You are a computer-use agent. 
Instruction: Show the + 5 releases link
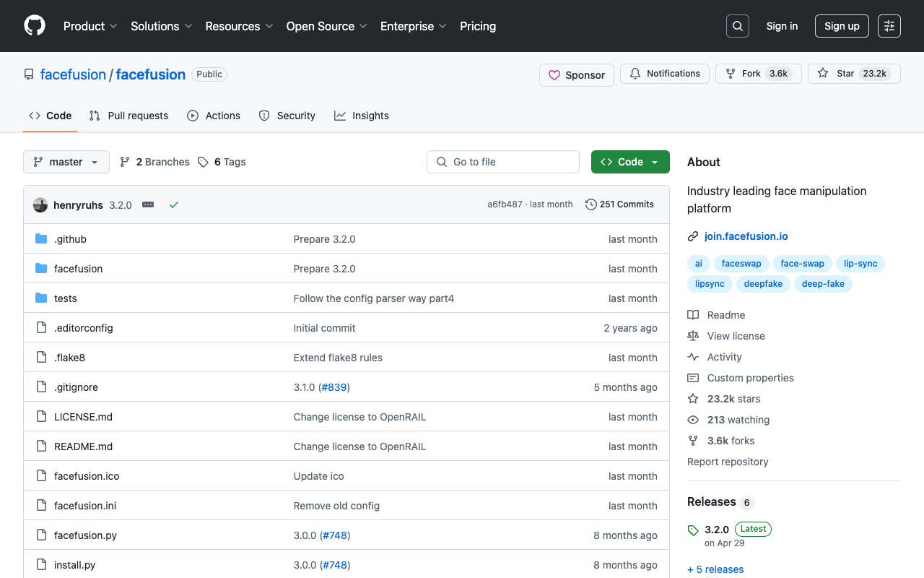click(715, 569)
